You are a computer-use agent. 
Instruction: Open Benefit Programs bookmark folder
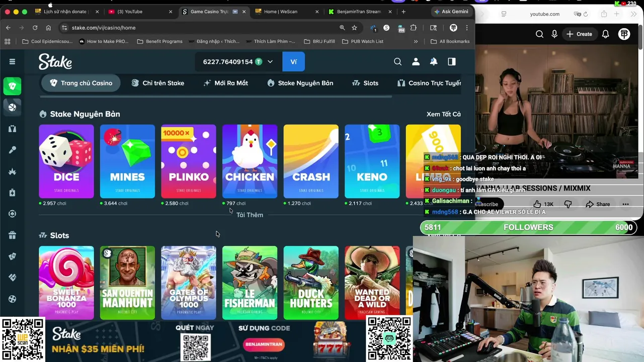(x=159, y=41)
